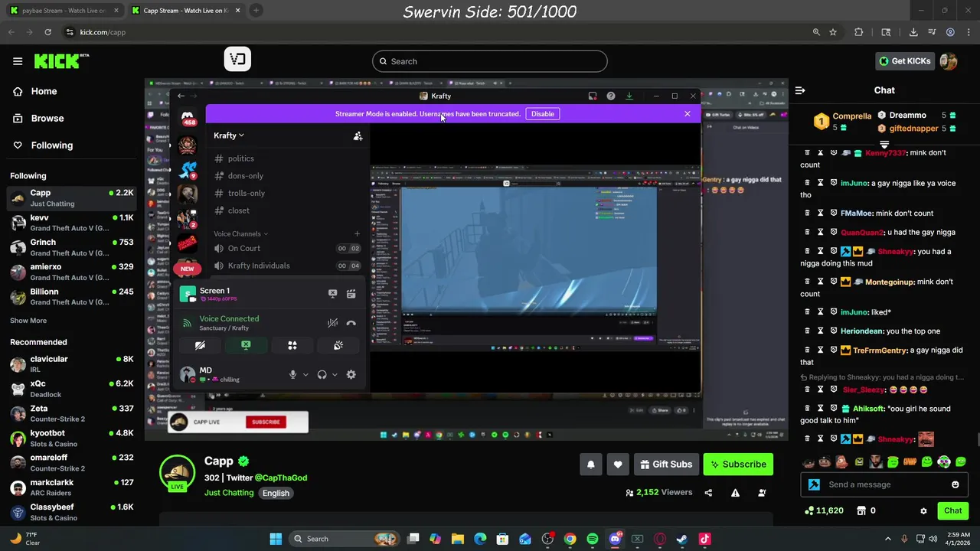Expand the gift leaderboard handle
The image size is (980, 551).
(884, 143)
